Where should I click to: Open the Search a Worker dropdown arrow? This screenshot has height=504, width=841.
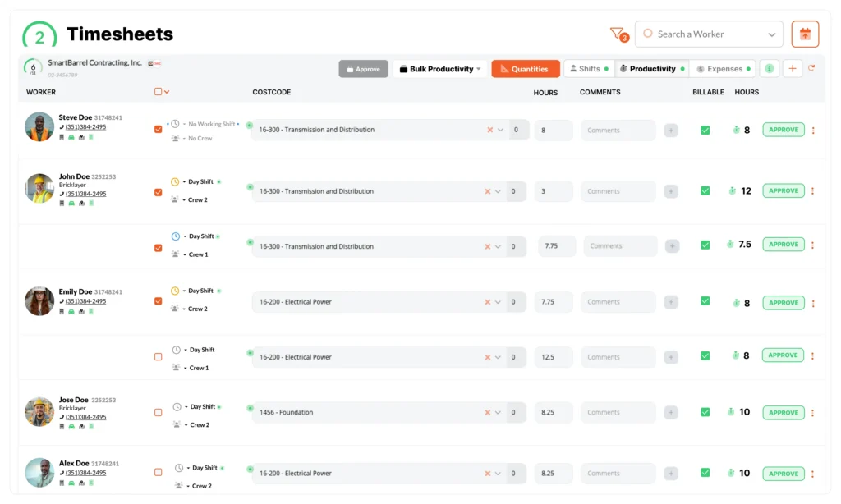point(770,34)
